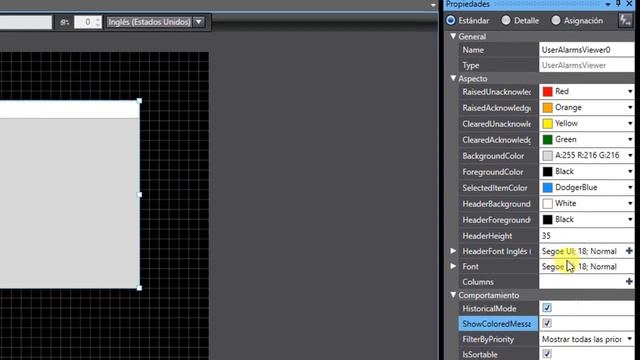This screenshot has width=640, height=360.
Task: Click the gray body of the alarms viewer
Action: pos(69,203)
